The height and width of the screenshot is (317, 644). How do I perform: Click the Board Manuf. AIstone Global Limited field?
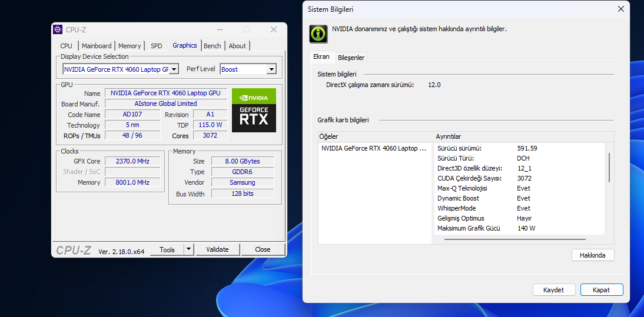click(166, 104)
